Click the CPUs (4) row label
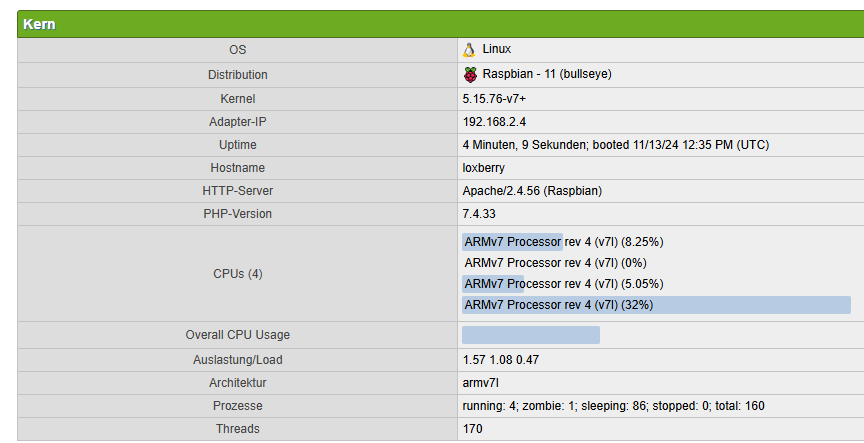Viewport: 864px width, 443px height. pyautogui.click(x=237, y=273)
